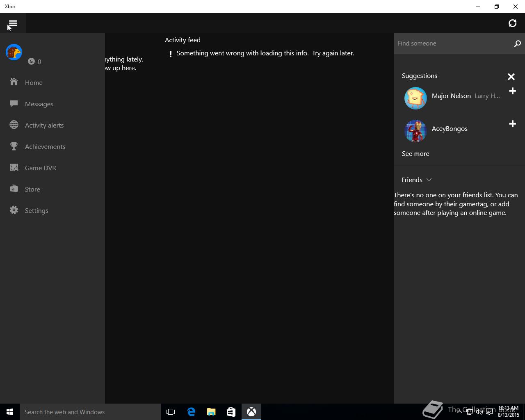Click the Home house icon

point(14,82)
